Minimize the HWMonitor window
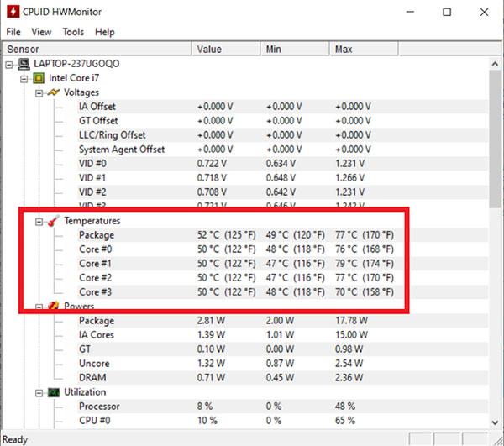The height and width of the screenshot is (446, 504). pyautogui.click(x=410, y=12)
